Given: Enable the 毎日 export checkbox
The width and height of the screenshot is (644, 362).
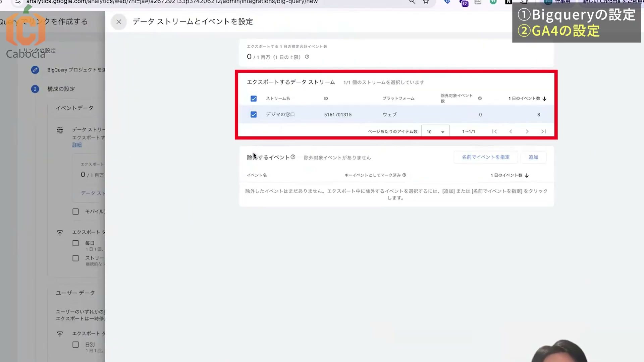Looking at the screenshot, I should point(76,243).
